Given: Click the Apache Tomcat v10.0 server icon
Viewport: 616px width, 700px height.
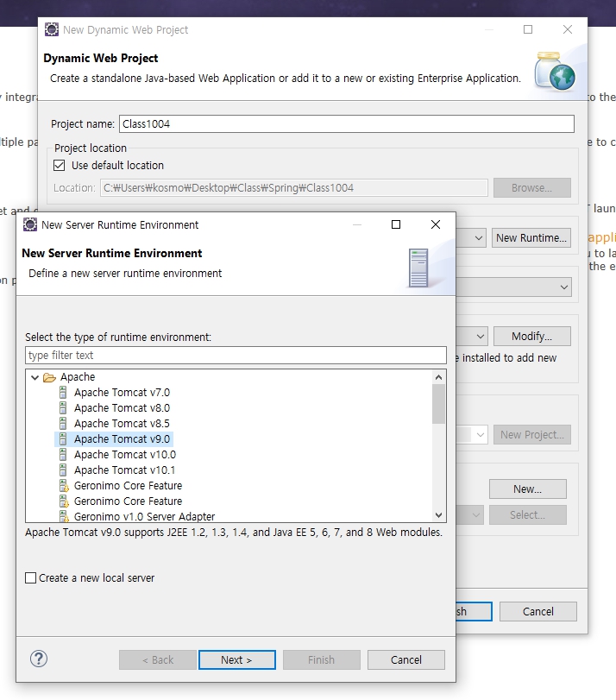Looking at the screenshot, I should click(x=63, y=455).
